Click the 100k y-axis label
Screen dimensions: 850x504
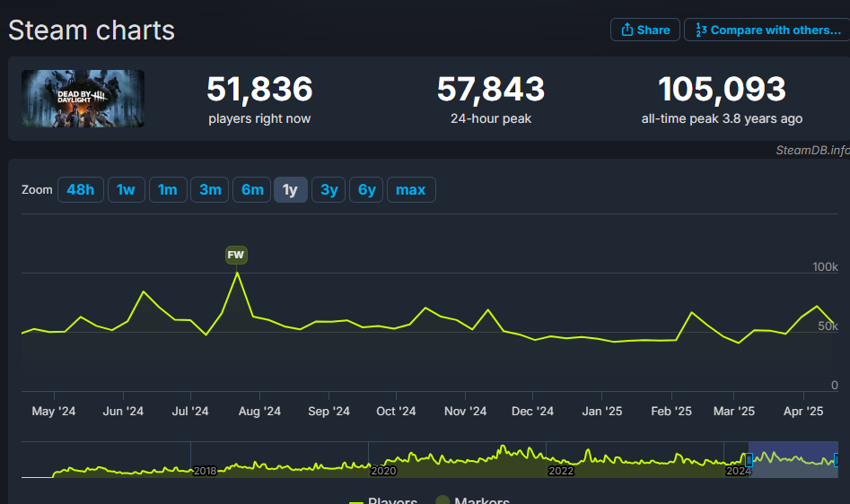(825, 267)
